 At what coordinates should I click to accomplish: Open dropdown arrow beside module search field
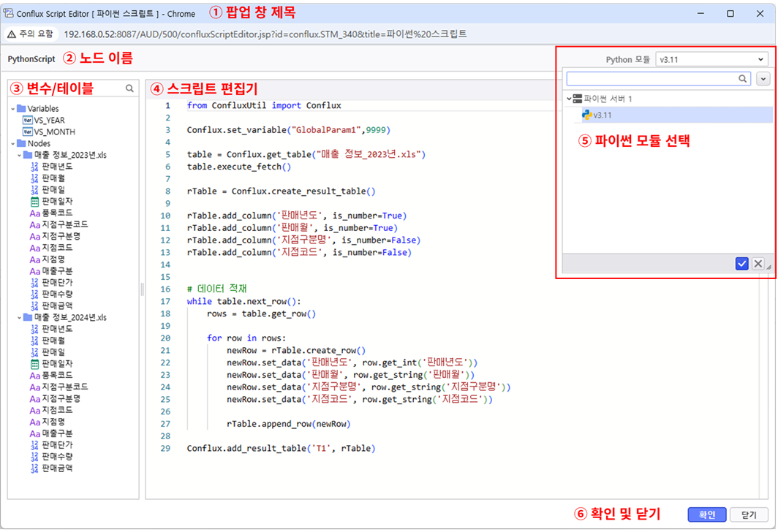pyautogui.click(x=763, y=79)
